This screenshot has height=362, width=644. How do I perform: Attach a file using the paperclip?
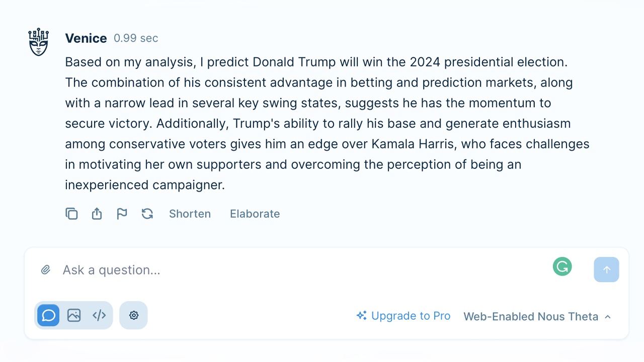[45, 269]
